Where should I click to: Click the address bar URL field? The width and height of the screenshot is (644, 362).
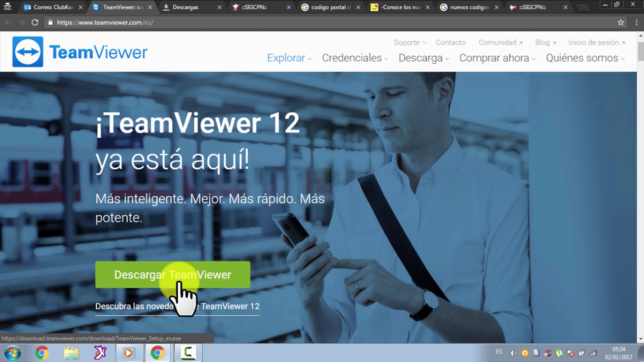pyautogui.click(x=322, y=23)
